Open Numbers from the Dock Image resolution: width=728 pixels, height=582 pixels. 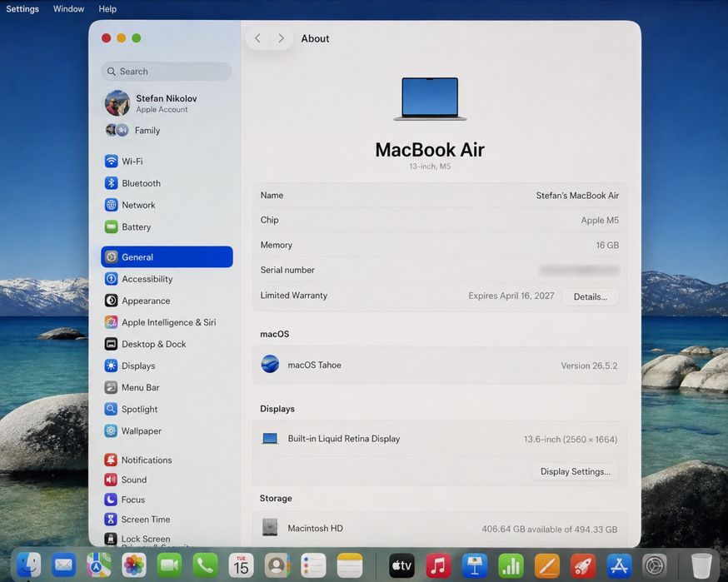coord(511,565)
